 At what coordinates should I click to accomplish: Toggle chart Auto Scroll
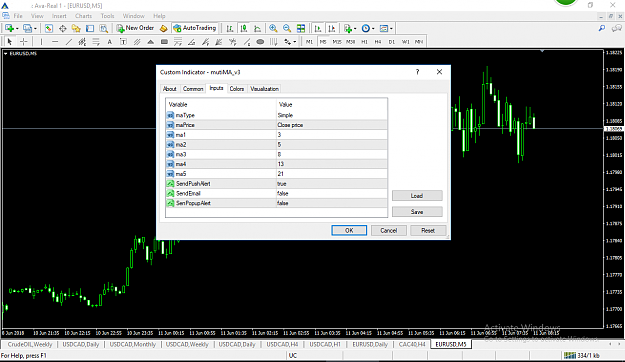tap(318, 28)
